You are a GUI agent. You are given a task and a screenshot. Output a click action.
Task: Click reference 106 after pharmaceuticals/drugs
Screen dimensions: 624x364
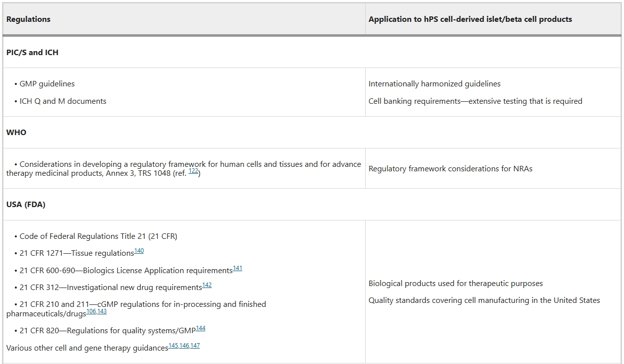pos(91,311)
